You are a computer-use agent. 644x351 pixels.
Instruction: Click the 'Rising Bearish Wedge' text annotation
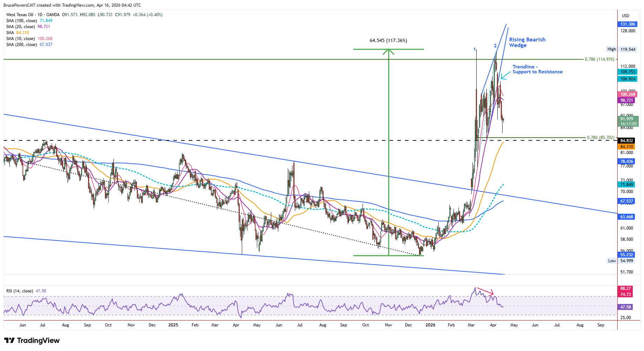tap(527, 42)
